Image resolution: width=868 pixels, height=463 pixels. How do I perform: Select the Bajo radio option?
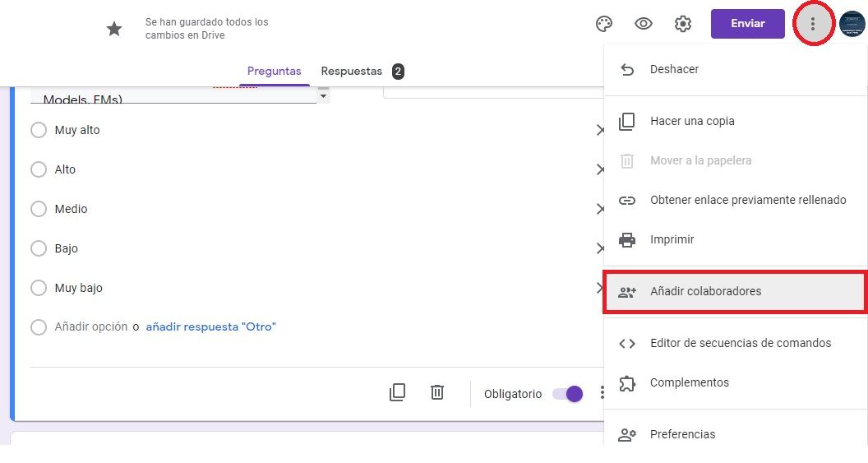click(38, 248)
